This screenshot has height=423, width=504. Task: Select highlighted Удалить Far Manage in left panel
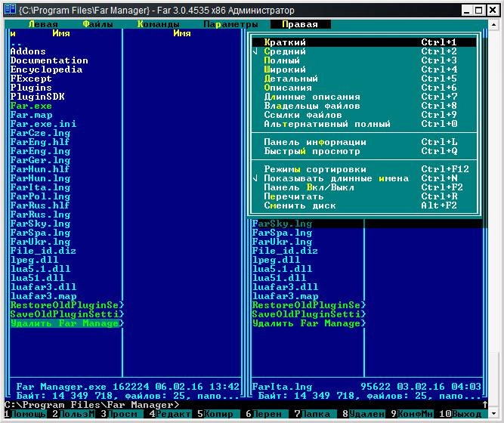(66, 323)
